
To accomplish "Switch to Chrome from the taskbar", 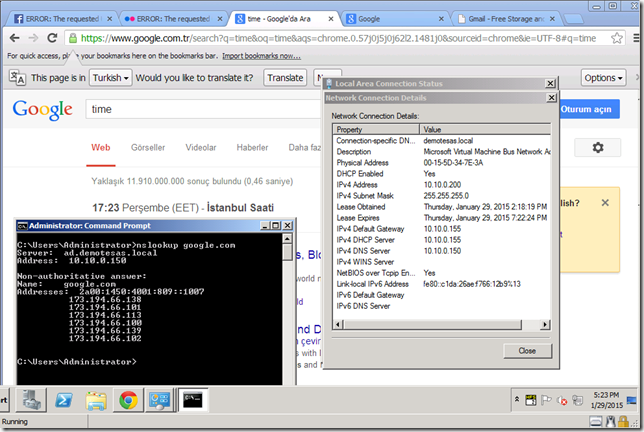I will pos(128,400).
